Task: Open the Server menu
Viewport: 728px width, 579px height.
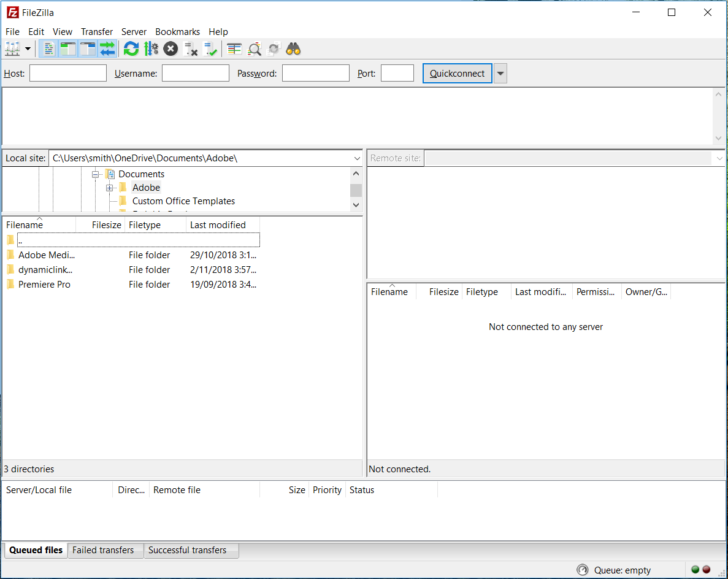Action: pyautogui.click(x=134, y=31)
